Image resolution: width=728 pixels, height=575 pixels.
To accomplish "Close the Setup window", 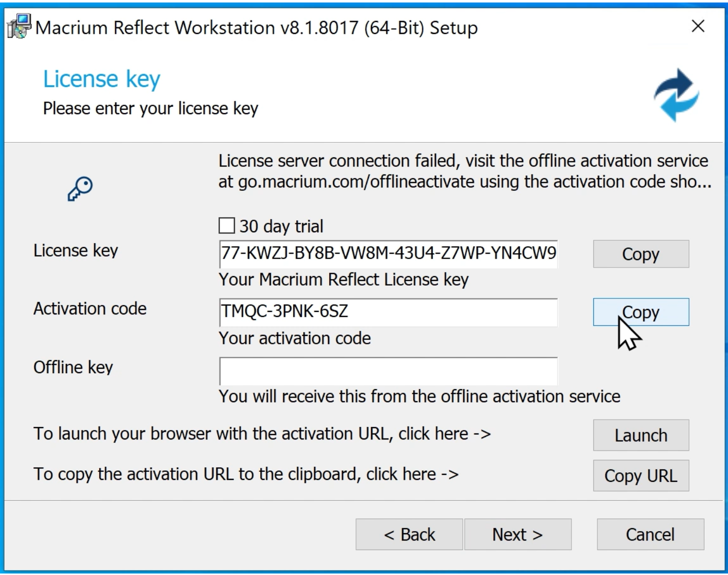I will tap(698, 26).
